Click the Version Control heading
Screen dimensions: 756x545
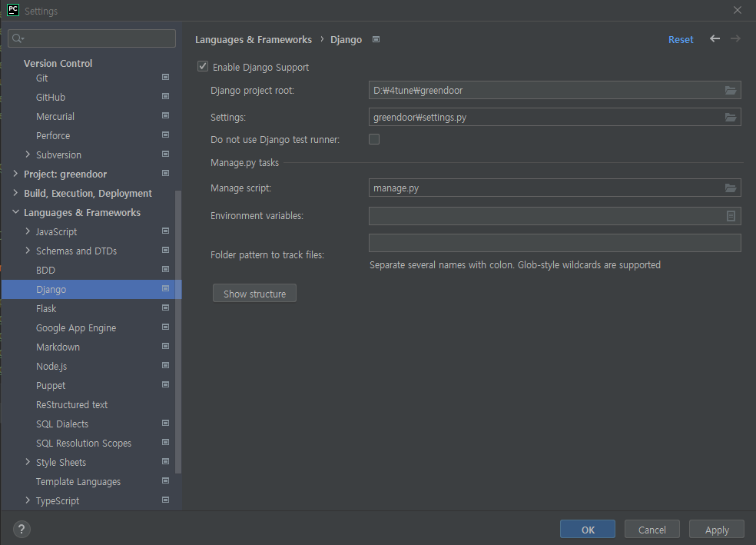[58, 63]
